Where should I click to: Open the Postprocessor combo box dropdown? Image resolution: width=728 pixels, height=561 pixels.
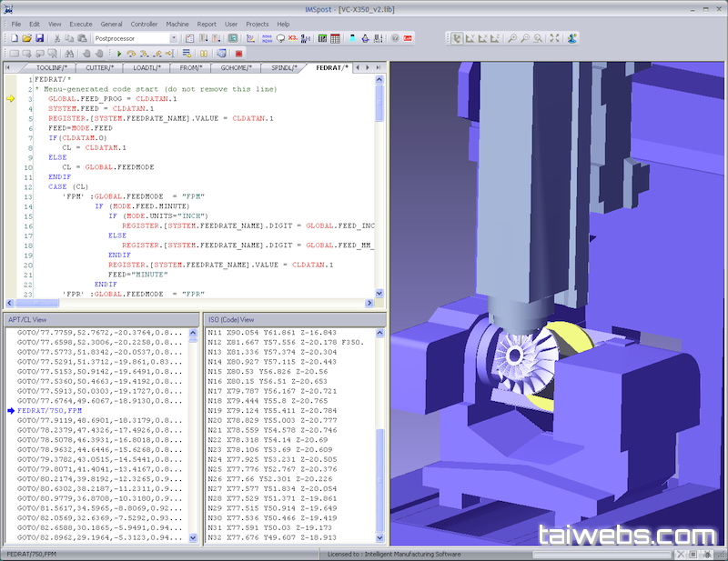[x=174, y=38]
